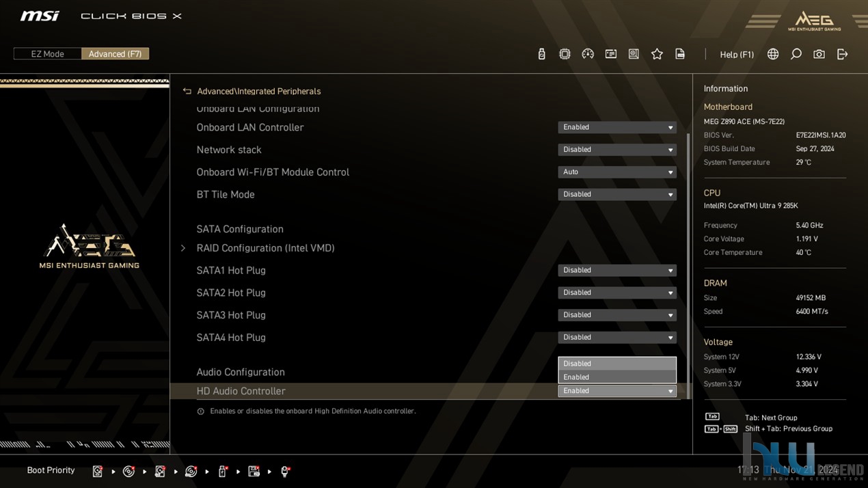Select Network stack label
Screen dimensions: 868x488
coord(228,150)
